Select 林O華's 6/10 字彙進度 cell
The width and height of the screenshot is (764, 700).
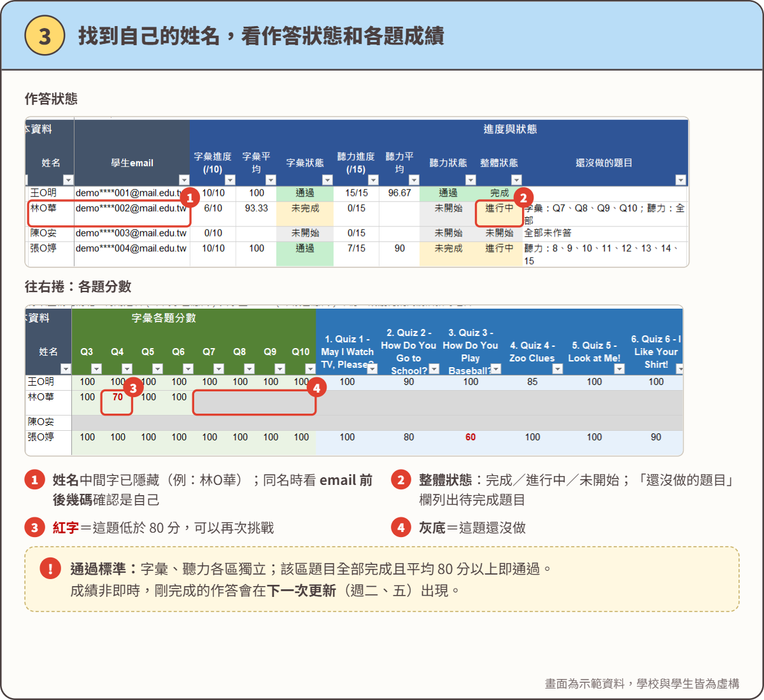coord(213,213)
